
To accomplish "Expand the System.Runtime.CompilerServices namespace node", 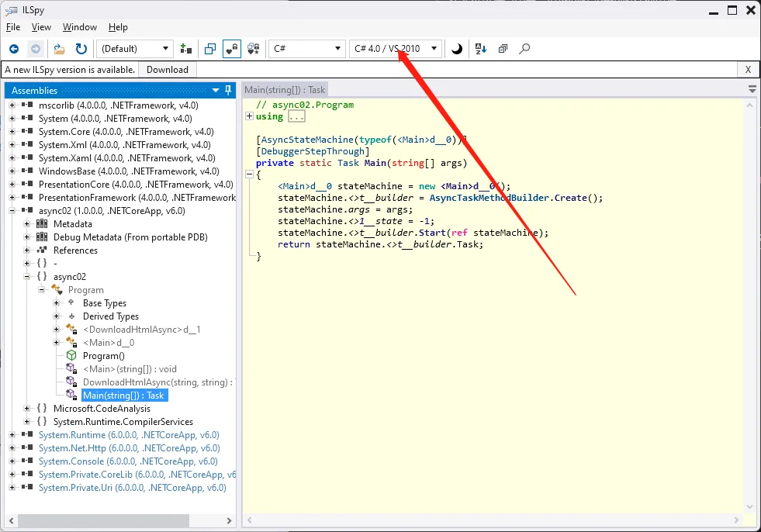I will 27,422.
